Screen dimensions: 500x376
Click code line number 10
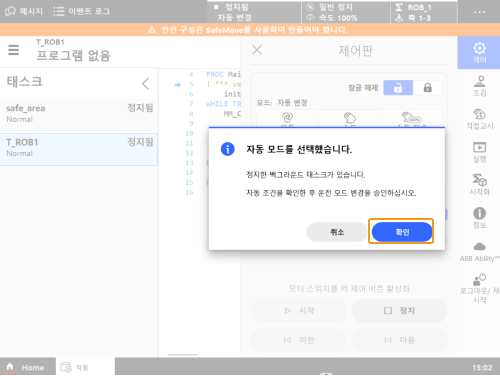189,133
